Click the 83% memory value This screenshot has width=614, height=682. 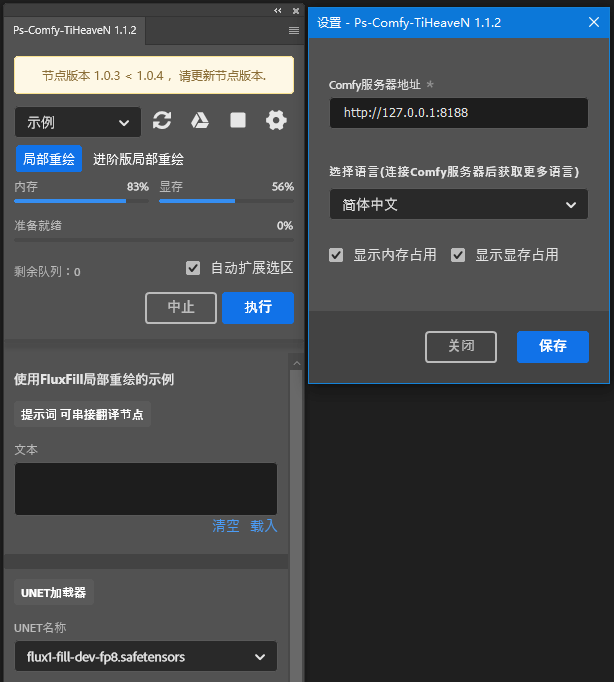pos(138,187)
